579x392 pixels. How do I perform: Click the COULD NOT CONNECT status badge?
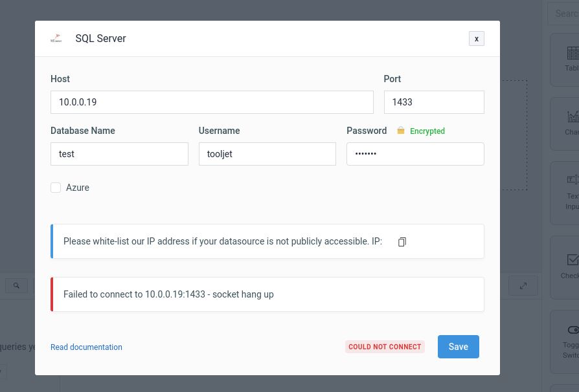point(385,347)
